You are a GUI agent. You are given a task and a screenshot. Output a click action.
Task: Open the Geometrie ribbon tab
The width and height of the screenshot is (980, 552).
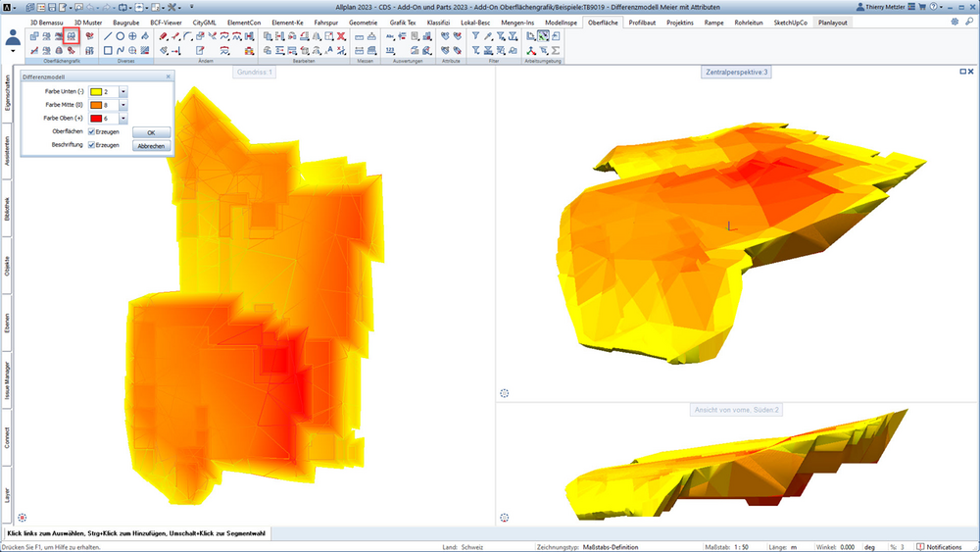click(x=364, y=23)
